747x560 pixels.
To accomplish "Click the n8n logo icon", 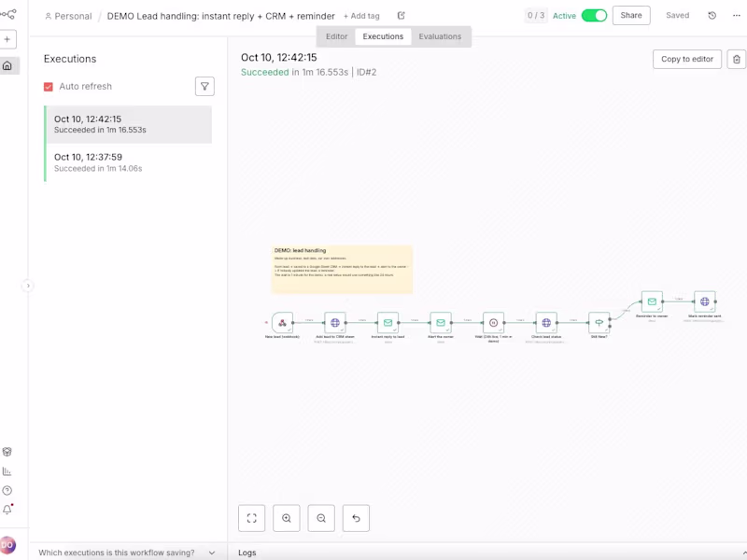I will 8,14.
